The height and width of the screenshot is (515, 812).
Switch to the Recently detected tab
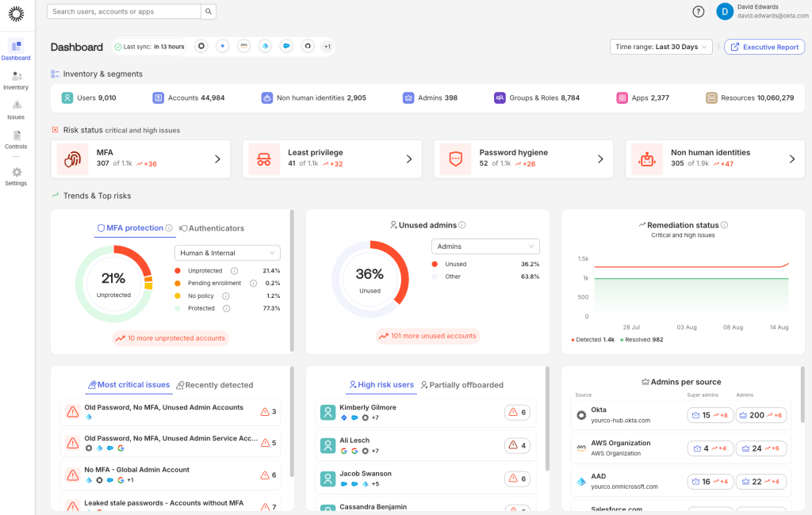pos(214,385)
